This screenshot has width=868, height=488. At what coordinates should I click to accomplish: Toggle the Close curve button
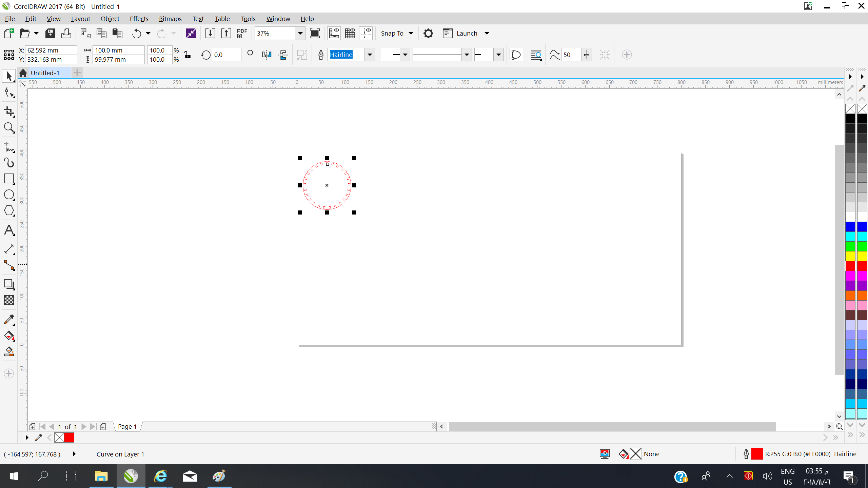(516, 55)
